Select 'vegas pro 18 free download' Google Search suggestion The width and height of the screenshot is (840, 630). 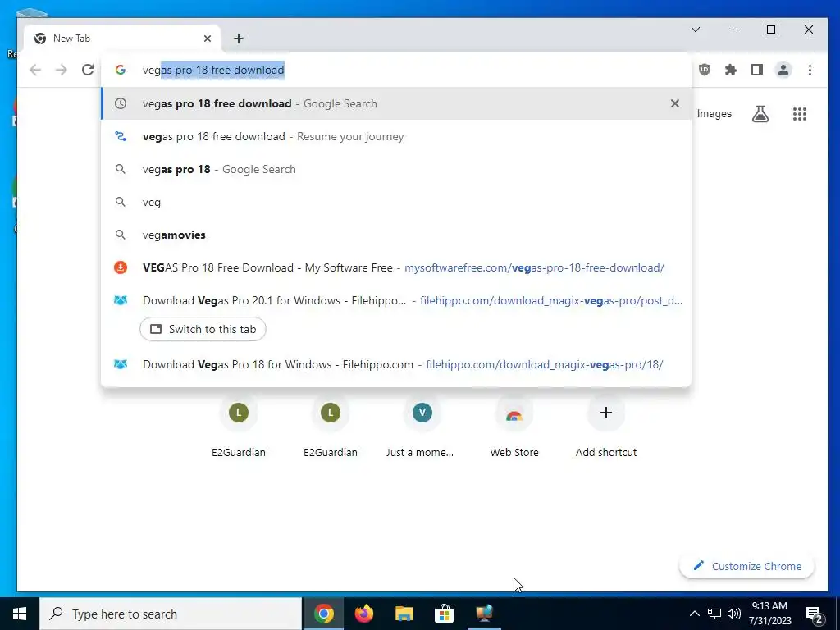coord(396,103)
